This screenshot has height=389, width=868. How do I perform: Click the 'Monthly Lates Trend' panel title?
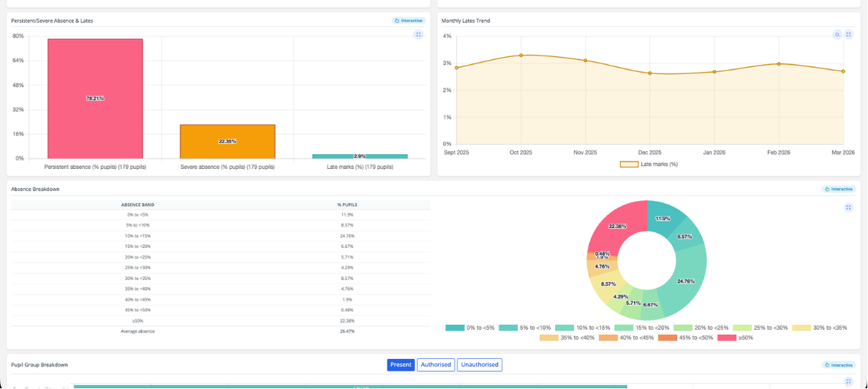point(466,20)
